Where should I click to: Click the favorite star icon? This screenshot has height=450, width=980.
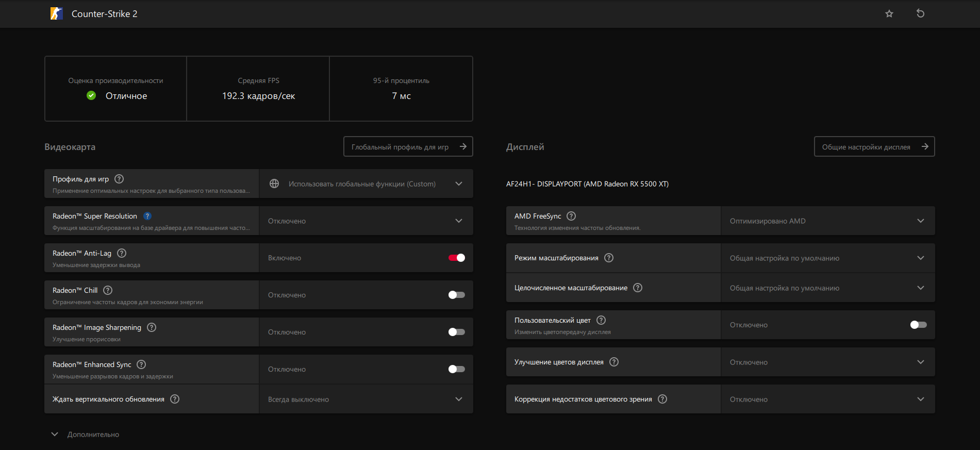pyautogui.click(x=889, y=14)
